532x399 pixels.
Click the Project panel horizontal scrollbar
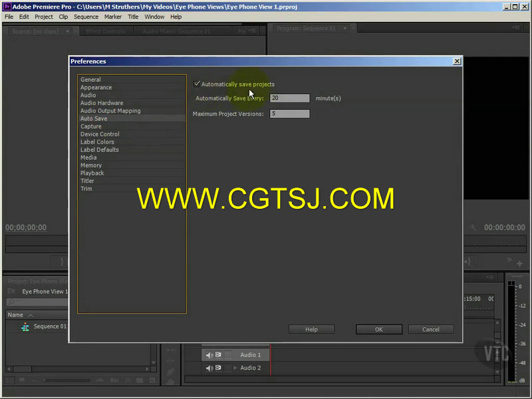(x=78, y=369)
